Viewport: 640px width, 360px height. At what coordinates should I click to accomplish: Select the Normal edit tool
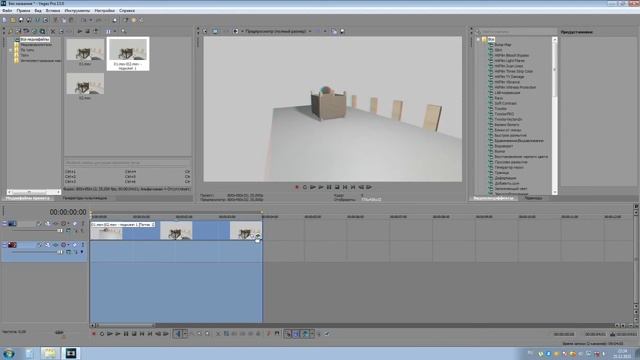pyautogui.click(x=178, y=334)
